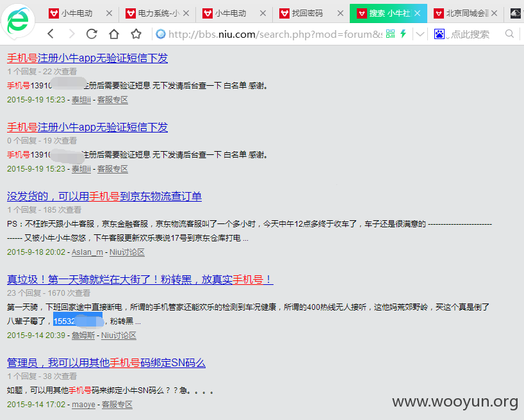Open the QR code icon in address bar
This screenshot has width=524, height=420.
click(390, 34)
